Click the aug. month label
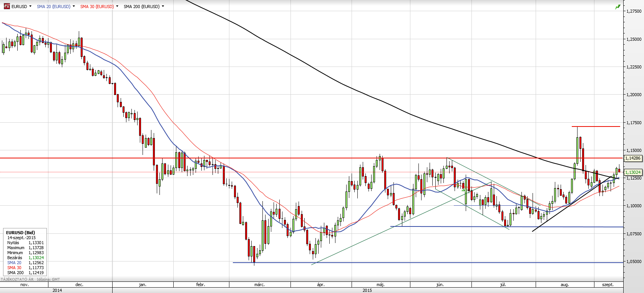The height and width of the screenshot is (293, 644). click(x=564, y=285)
